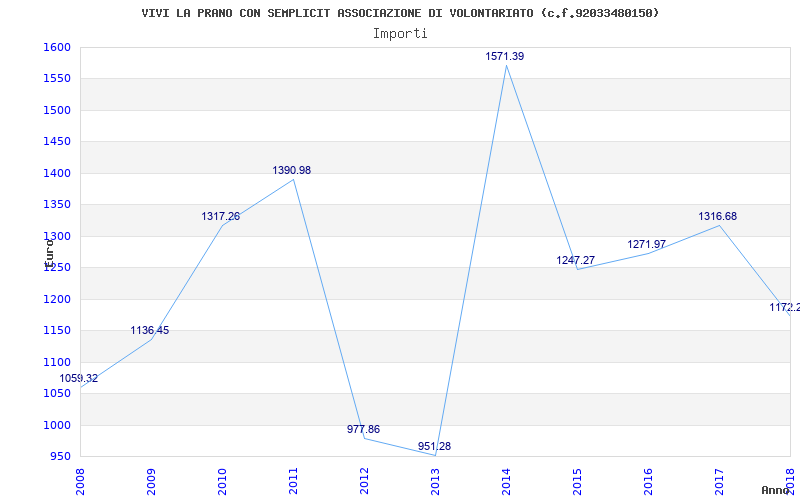
Task: Click y-axis value 1200
Action: point(57,299)
